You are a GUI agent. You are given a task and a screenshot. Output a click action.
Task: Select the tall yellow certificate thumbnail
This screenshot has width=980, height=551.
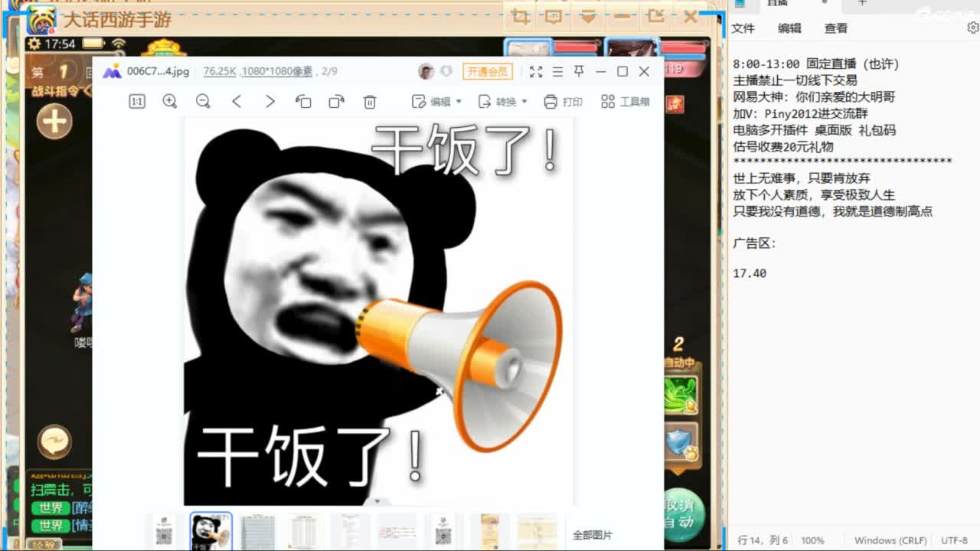[x=490, y=532]
